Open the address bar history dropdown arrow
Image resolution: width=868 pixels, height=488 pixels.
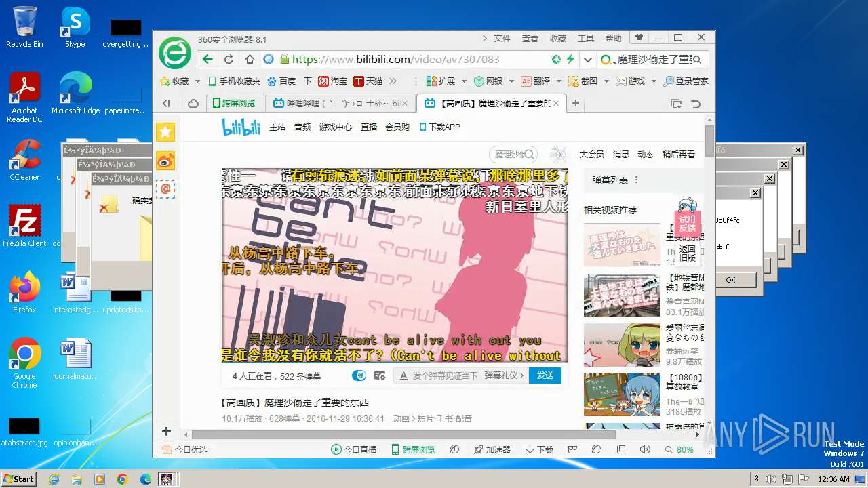coord(587,59)
